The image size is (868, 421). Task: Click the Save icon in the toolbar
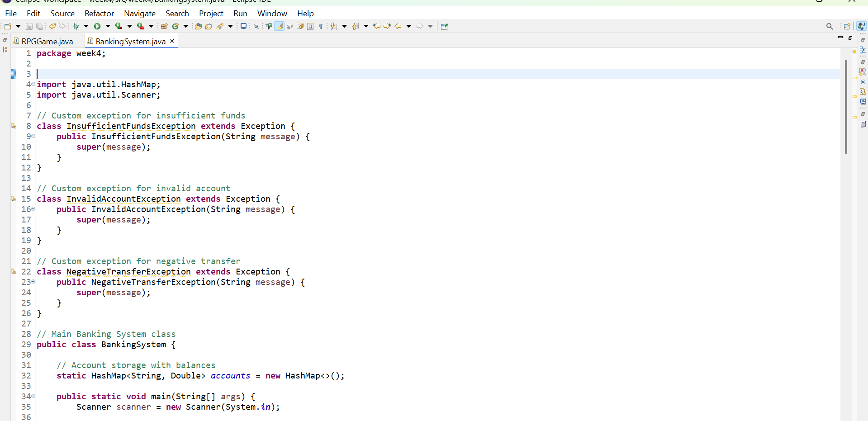coord(29,27)
